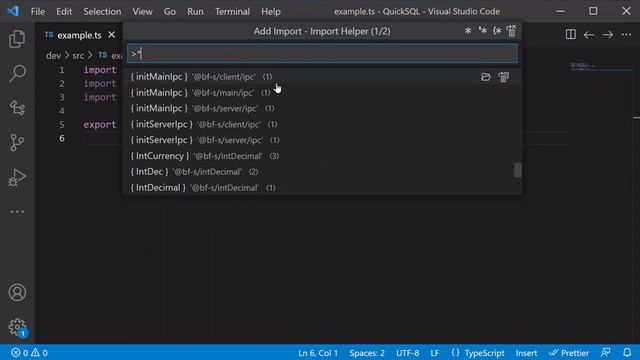Image resolution: width=640 pixels, height=360 pixels.
Task: Open the Edit menu
Action: tap(64, 11)
